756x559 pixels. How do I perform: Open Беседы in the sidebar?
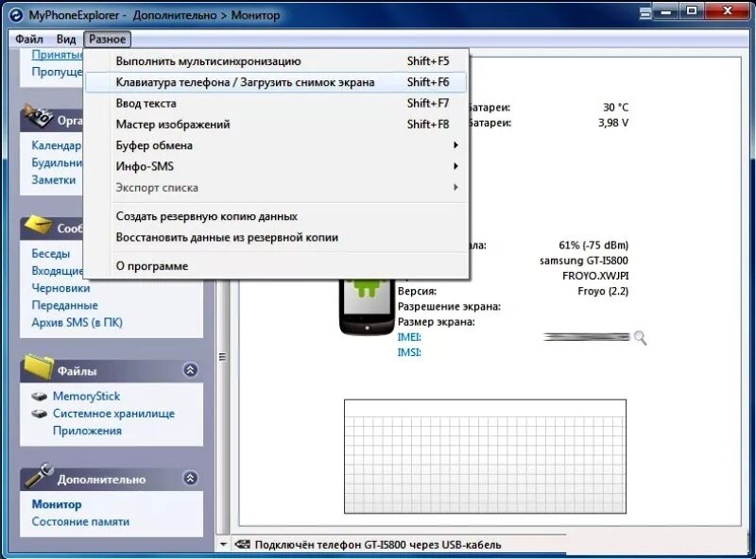coord(51,253)
